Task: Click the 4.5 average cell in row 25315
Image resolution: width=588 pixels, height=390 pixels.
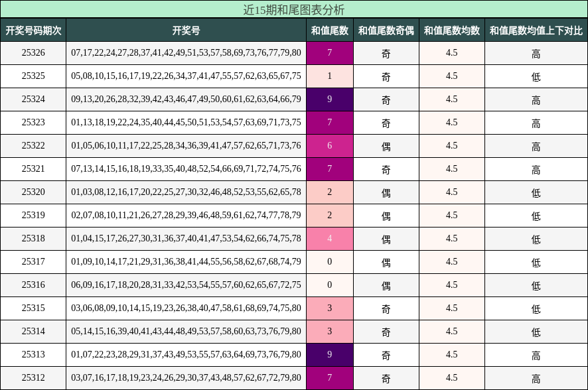Action: click(451, 308)
